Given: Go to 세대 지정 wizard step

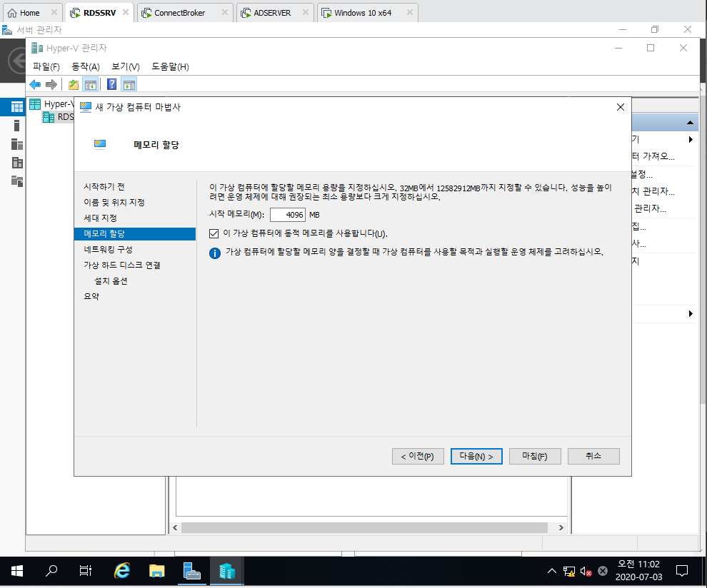Looking at the screenshot, I should click(100, 218).
